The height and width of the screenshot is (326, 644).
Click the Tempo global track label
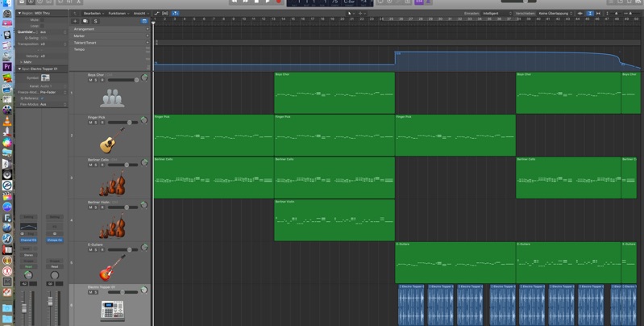(79, 49)
